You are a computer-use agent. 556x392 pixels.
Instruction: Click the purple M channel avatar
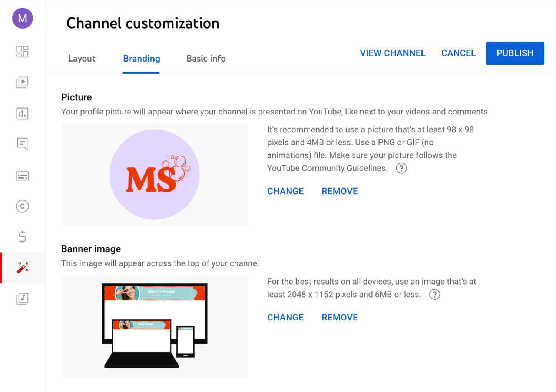coord(22,18)
